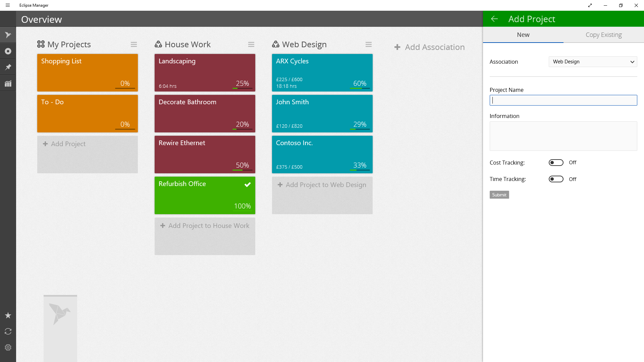This screenshot has height=362, width=644.
Task: Open the settings gear icon
Action: click(x=8, y=348)
